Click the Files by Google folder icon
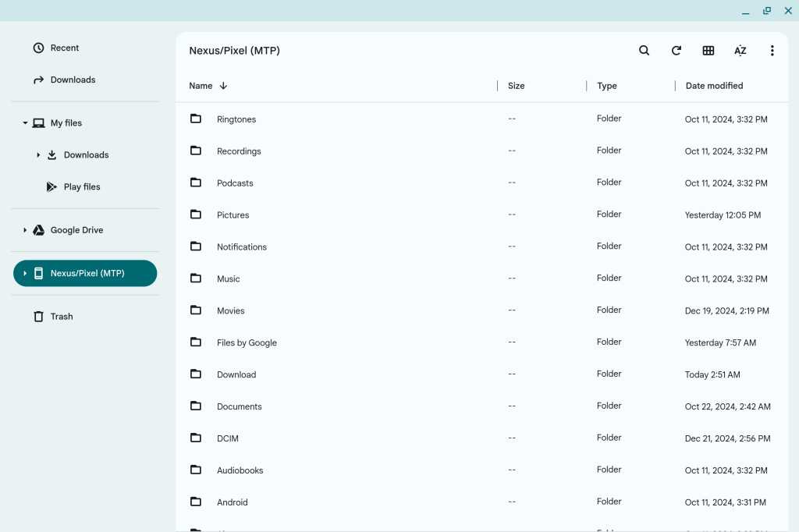 point(196,342)
